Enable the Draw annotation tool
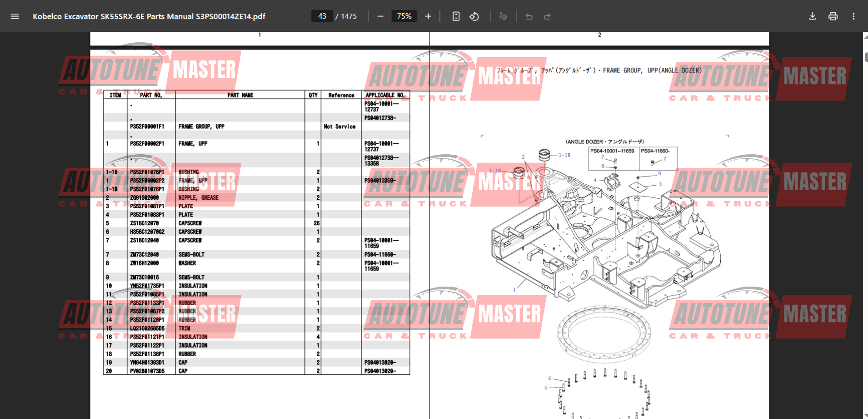 click(503, 16)
